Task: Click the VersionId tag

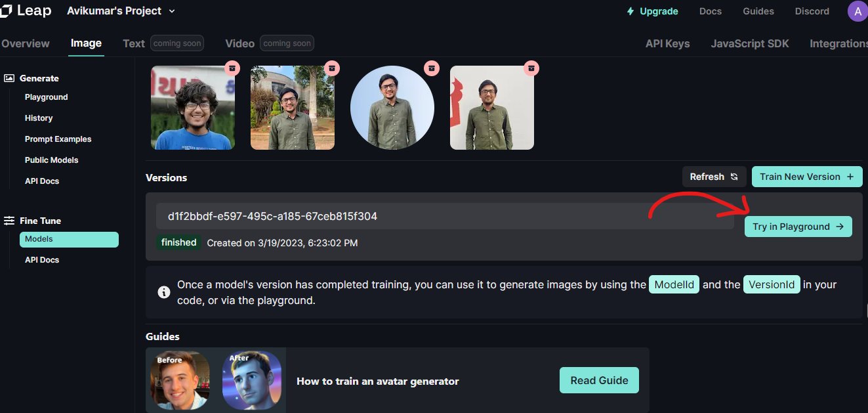Action: [772, 284]
